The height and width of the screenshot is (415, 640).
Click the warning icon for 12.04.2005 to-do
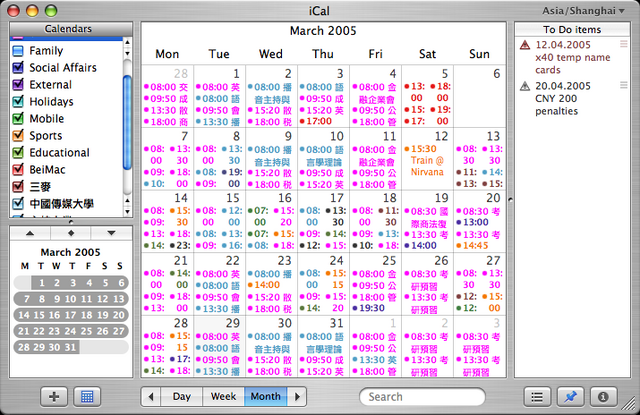pos(525,45)
